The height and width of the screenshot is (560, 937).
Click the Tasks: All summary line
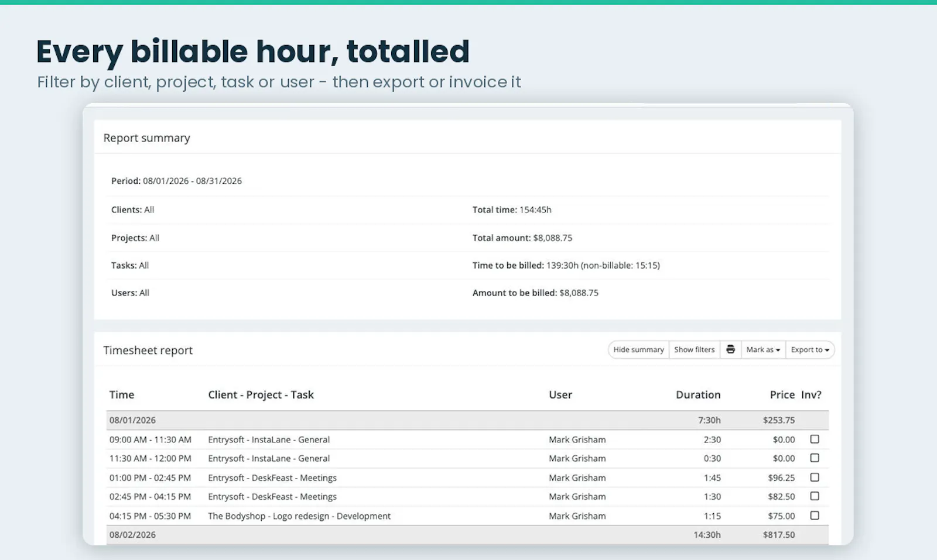pyautogui.click(x=130, y=265)
